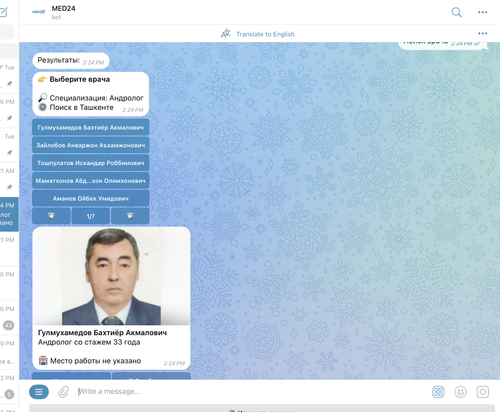
Task: Go to next page of doctors
Action: pos(130,216)
